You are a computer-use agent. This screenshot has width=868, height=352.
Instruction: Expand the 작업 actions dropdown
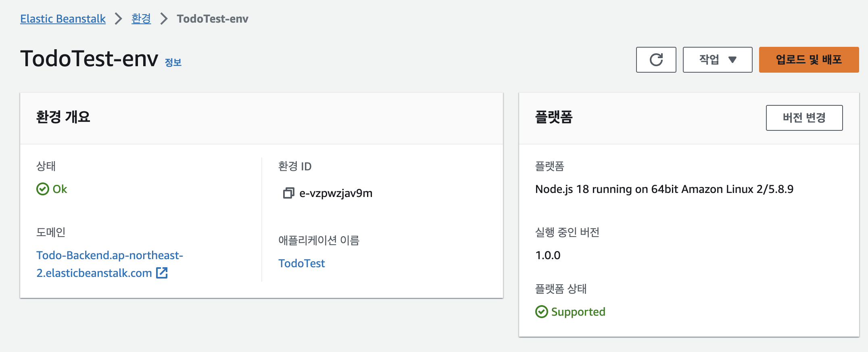(x=717, y=60)
